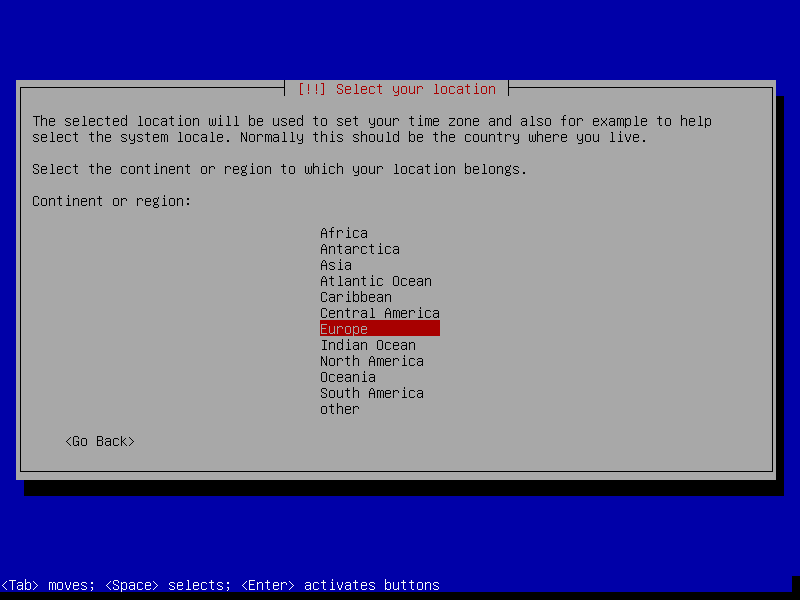Choose Central America from the list
800x600 pixels.
click(x=379, y=313)
